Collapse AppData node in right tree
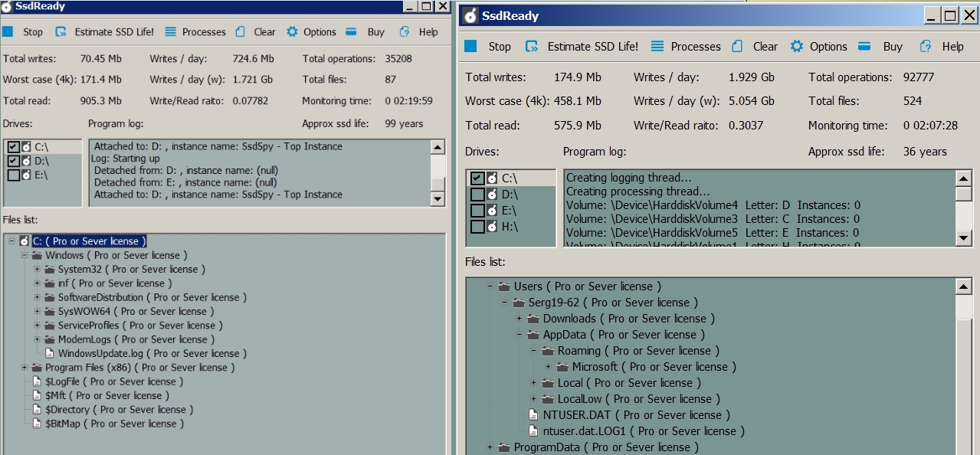 (519, 335)
